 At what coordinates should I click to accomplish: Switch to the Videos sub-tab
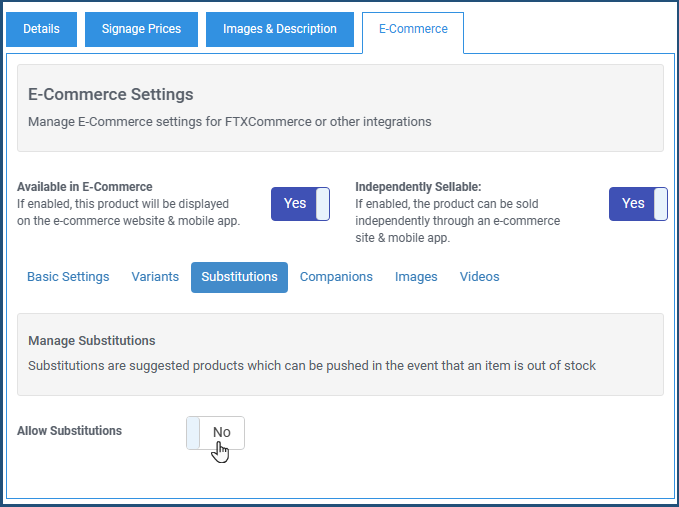(x=479, y=277)
